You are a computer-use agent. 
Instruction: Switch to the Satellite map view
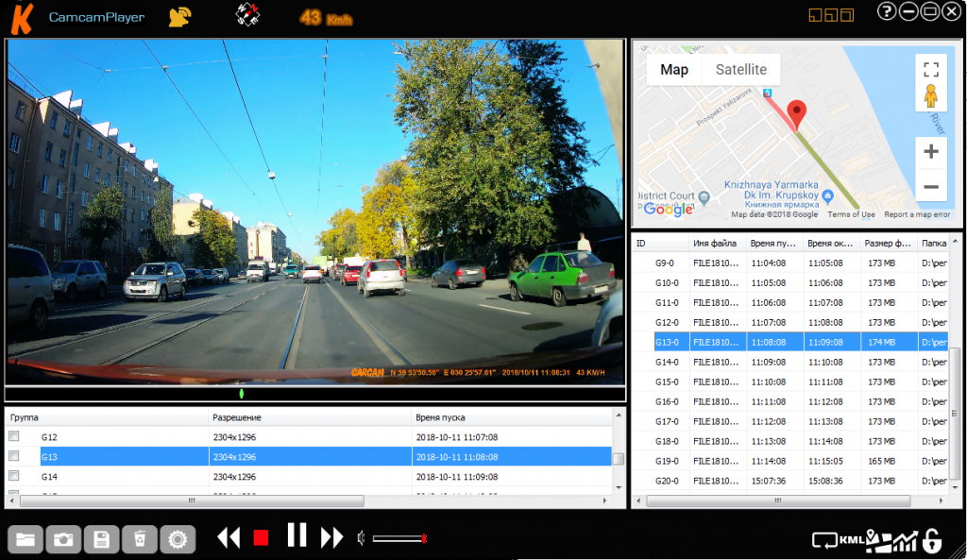click(740, 69)
